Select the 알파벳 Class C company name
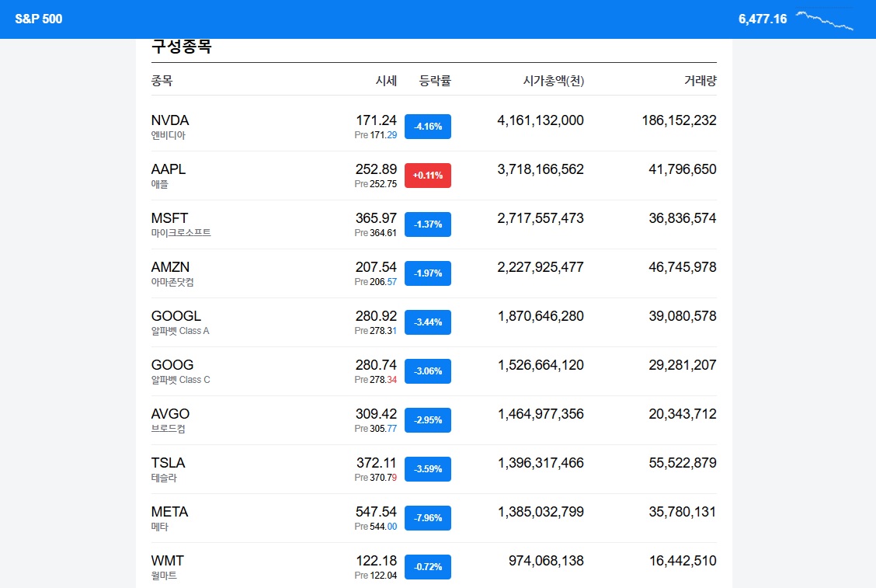 pos(180,380)
